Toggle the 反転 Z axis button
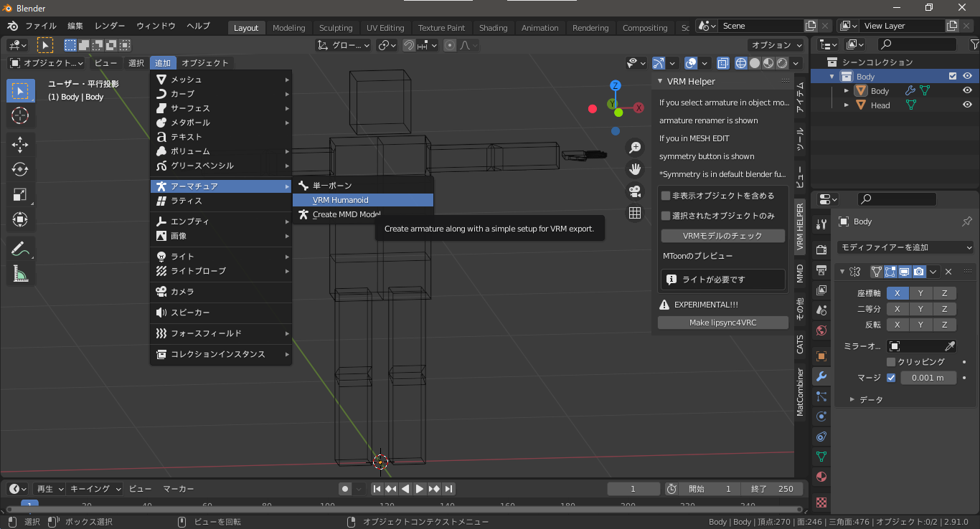The height and width of the screenshot is (529, 980). [x=945, y=325]
